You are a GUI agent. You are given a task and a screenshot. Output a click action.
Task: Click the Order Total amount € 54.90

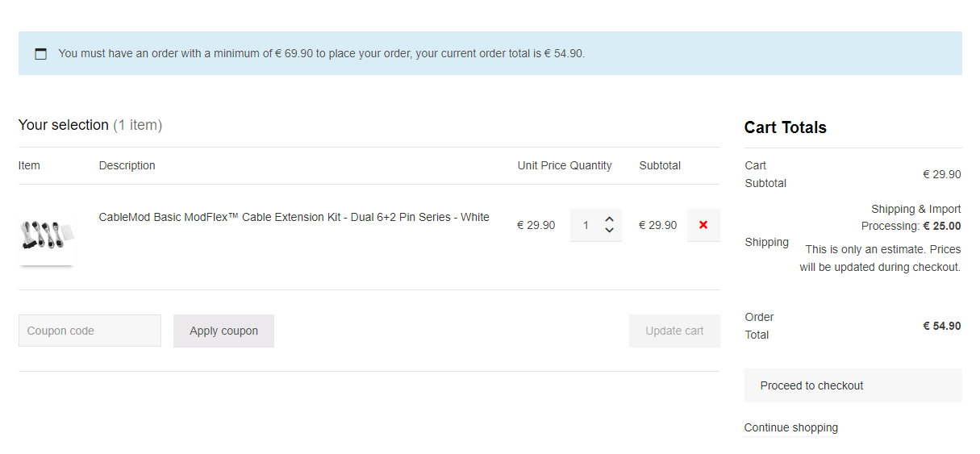(941, 326)
